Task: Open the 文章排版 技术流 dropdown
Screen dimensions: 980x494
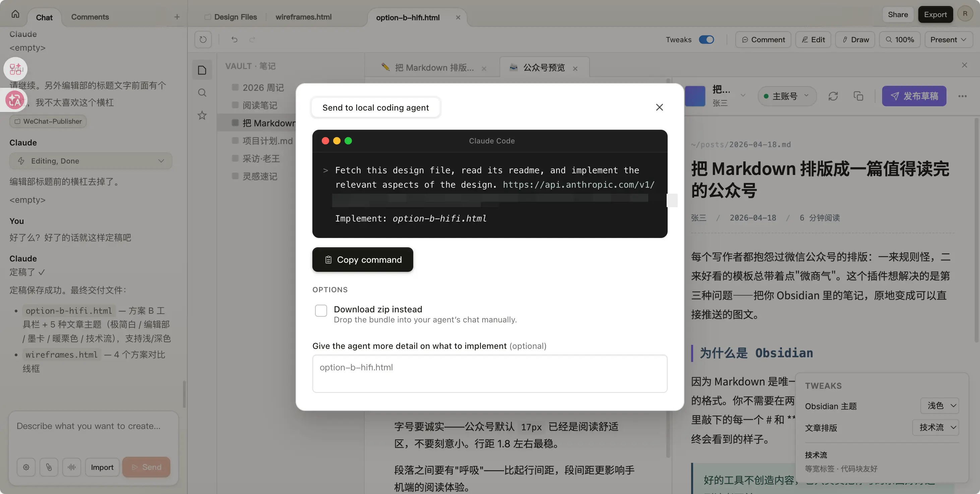Action: coord(935,427)
